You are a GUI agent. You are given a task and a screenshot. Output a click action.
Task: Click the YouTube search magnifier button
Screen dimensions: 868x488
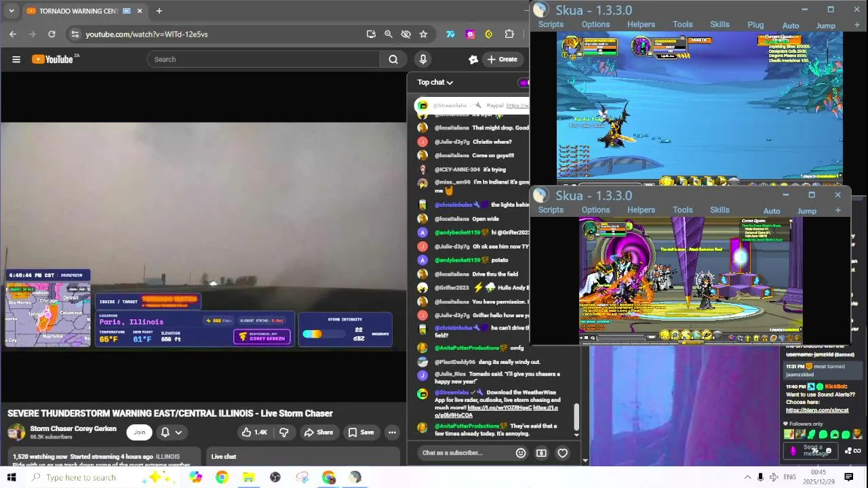pos(393,59)
